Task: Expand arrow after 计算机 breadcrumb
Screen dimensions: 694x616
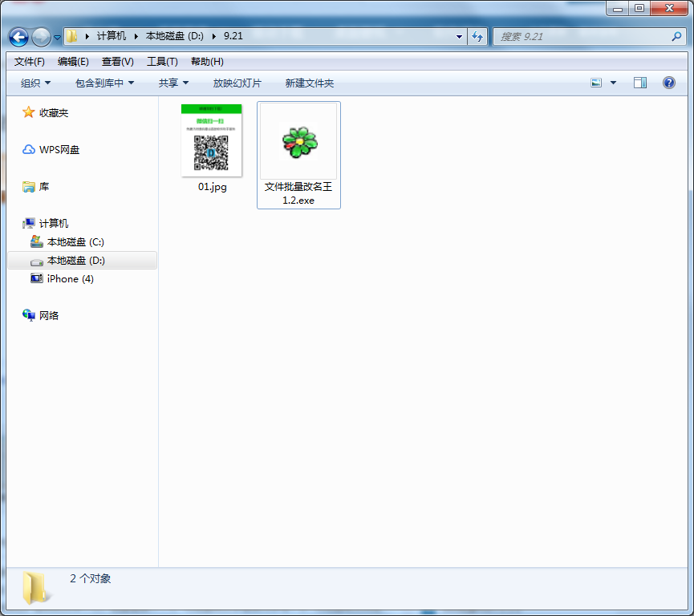Action: click(136, 36)
